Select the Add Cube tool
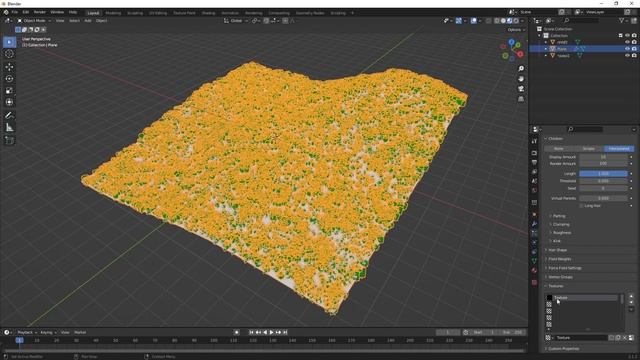Screen dimensions: 640x360 tap(9, 140)
